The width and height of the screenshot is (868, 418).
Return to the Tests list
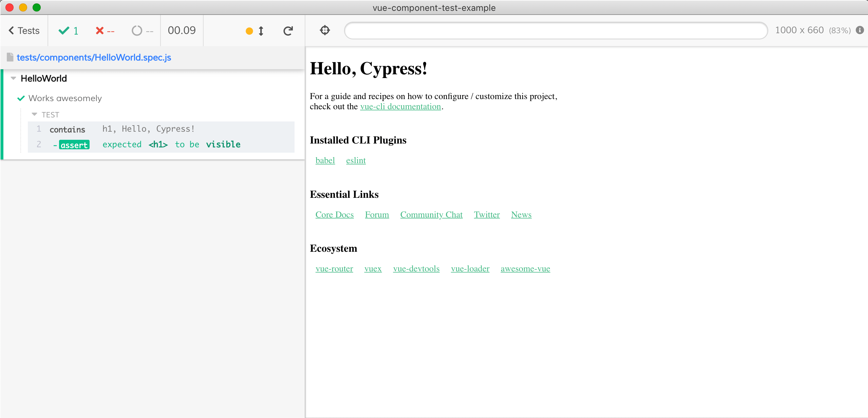click(x=24, y=31)
